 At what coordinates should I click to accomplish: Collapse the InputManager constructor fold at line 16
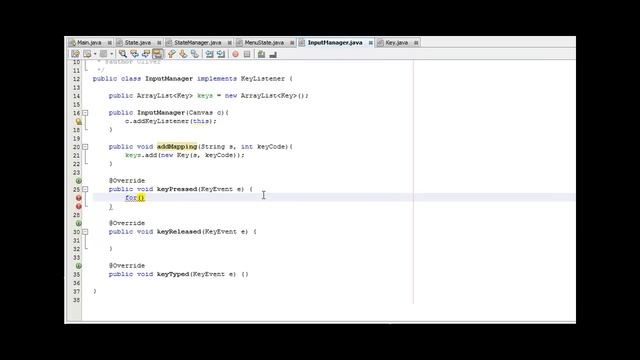85,113
